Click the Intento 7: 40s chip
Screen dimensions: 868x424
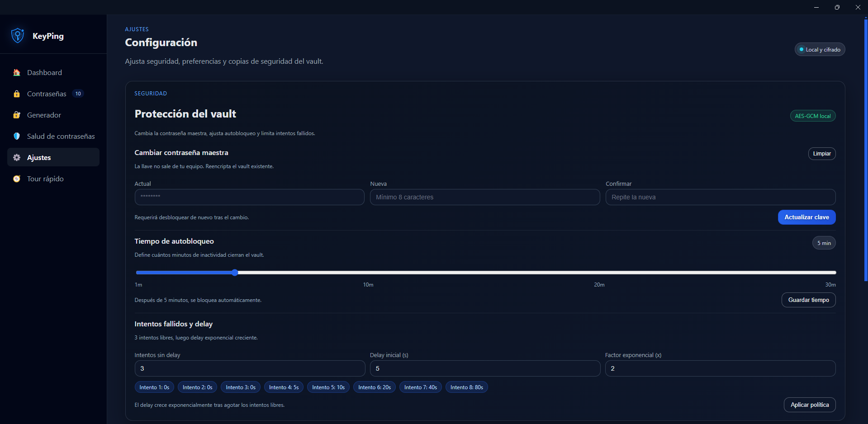(x=420, y=387)
